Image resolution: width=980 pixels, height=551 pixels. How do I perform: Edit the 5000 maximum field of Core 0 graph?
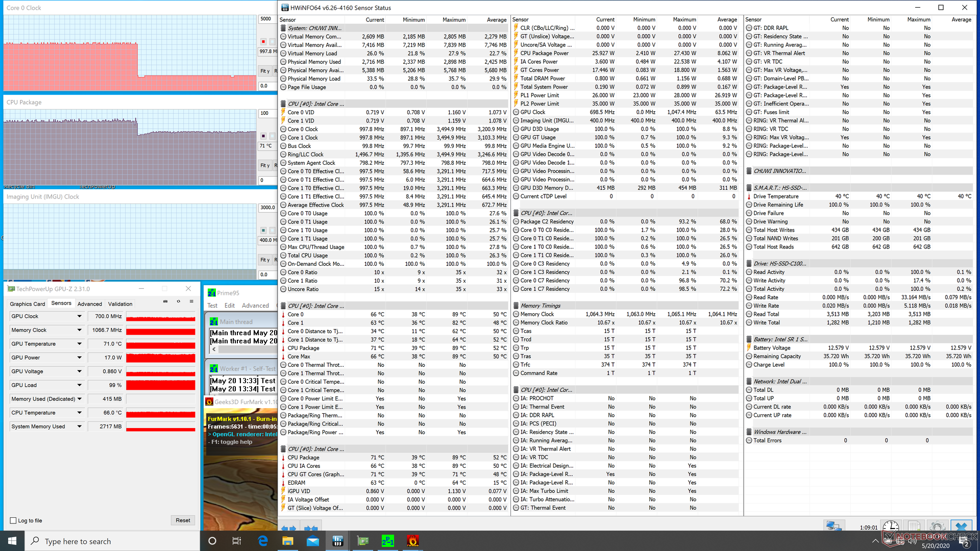point(267,19)
